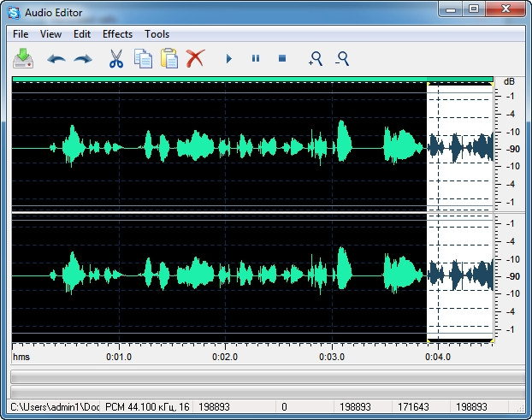Click the bottom-left yellow selection marker

[429, 340]
